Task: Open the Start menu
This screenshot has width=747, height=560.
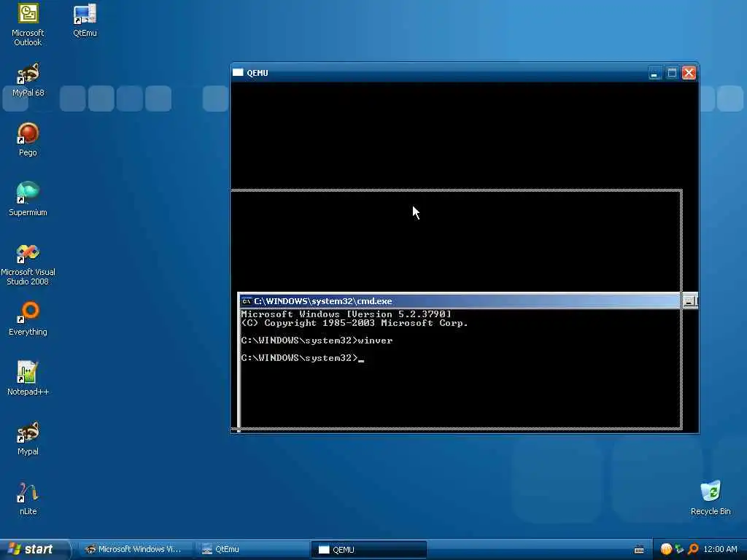Action: 34,549
